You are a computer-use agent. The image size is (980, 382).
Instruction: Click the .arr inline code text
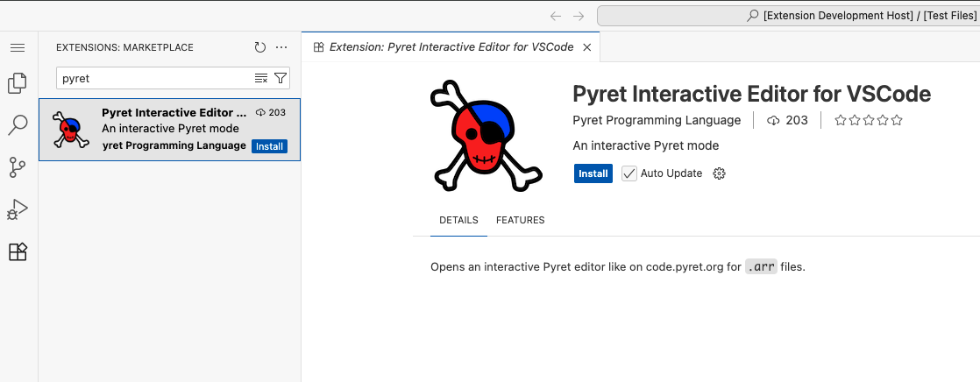click(x=761, y=267)
